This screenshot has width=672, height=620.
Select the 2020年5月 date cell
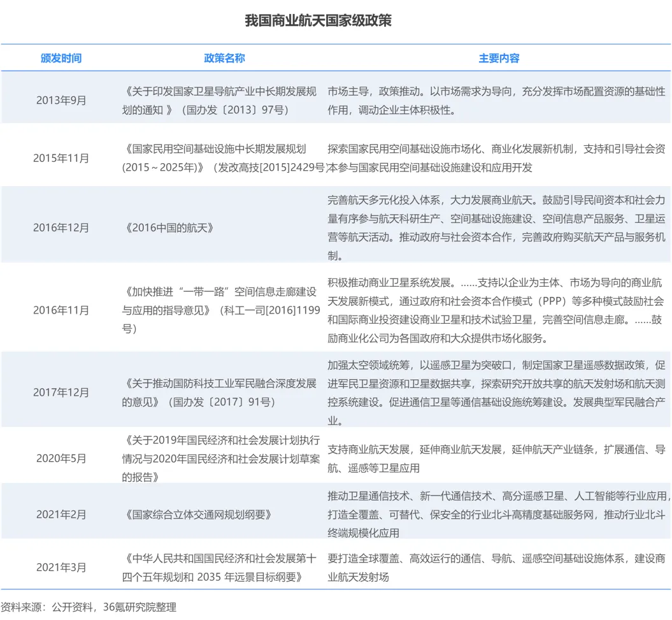pyautogui.click(x=61, y=458)
